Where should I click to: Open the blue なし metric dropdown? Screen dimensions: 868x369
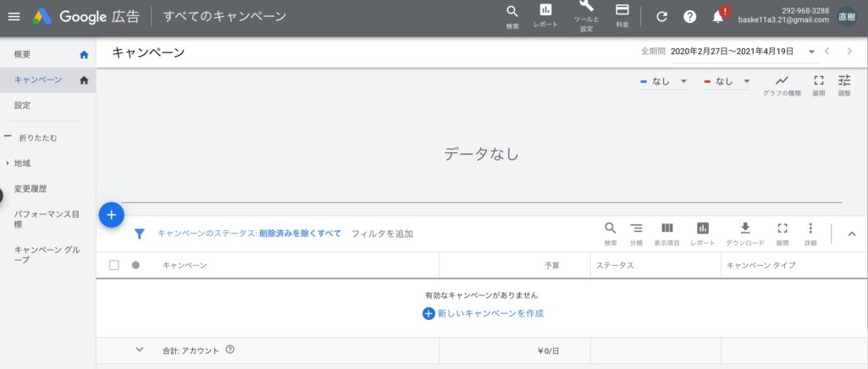coord(663,81)
